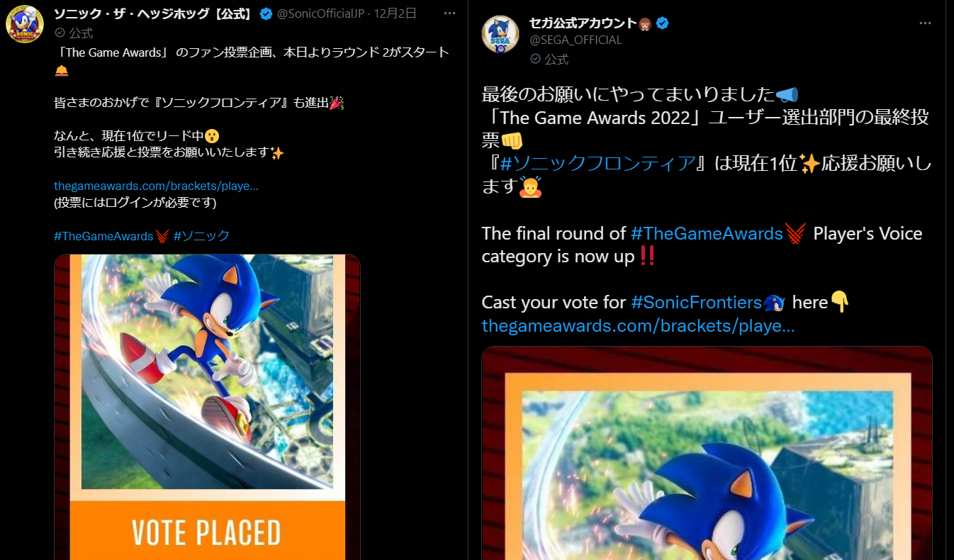Enlarge the Sonic image in the SEGA tweet
This screenshot has width=954, height=560.
pyautogui.click(x=707, y=453)
